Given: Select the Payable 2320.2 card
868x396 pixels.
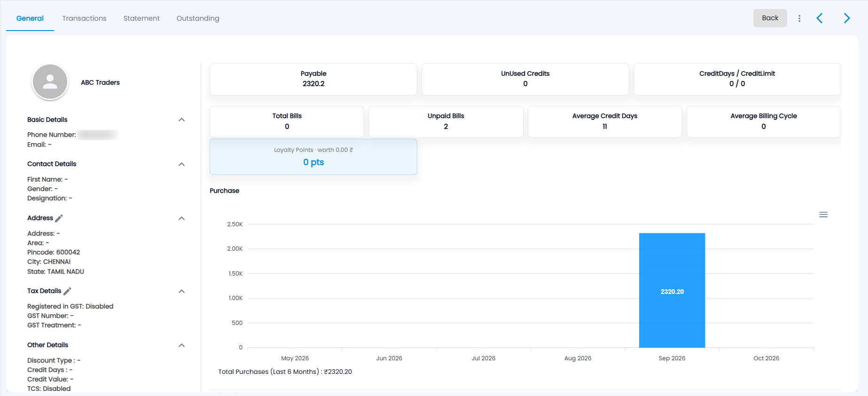Looking at the screenshot, I should tap(313, 79).
